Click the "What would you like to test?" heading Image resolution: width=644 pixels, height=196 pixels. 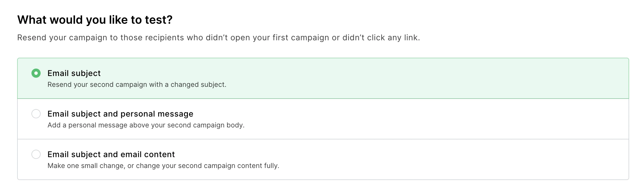click(95, 20)
